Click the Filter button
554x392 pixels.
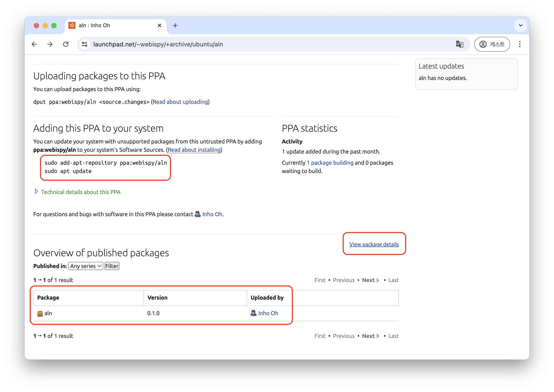[x=112, y=266]
